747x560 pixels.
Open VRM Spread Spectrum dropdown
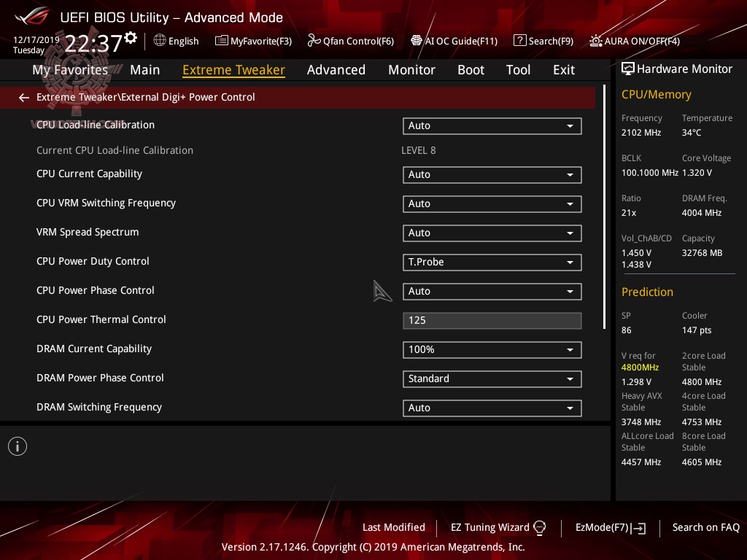(x=492, y=233)
